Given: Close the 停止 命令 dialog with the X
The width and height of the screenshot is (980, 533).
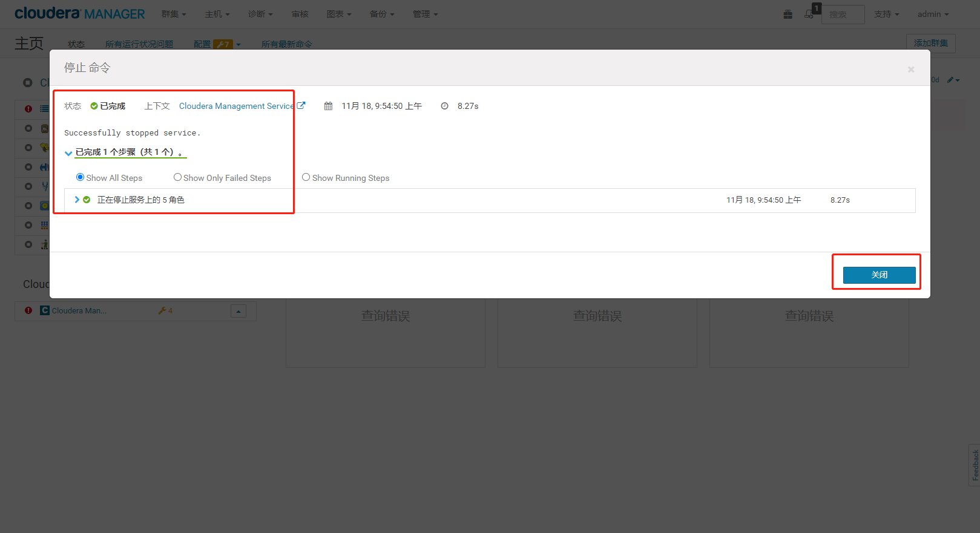Looking at the screenshot, I should 911,70.
